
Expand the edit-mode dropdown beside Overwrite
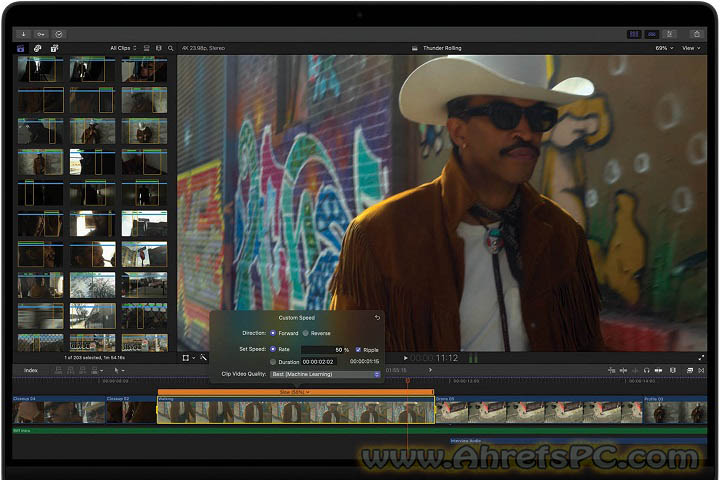point(101,371)
